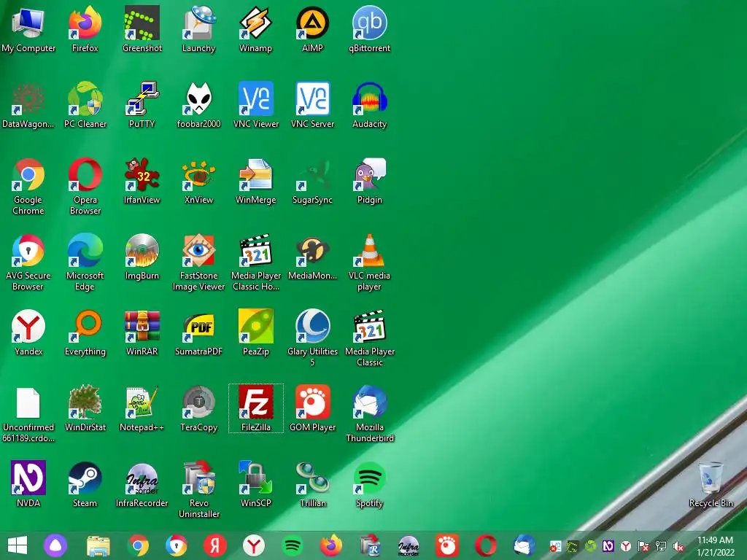This screenshot has width=747, height=560.
Task: Select the Mozilla Thunderbird desktop shortcut
Action: 370,413
